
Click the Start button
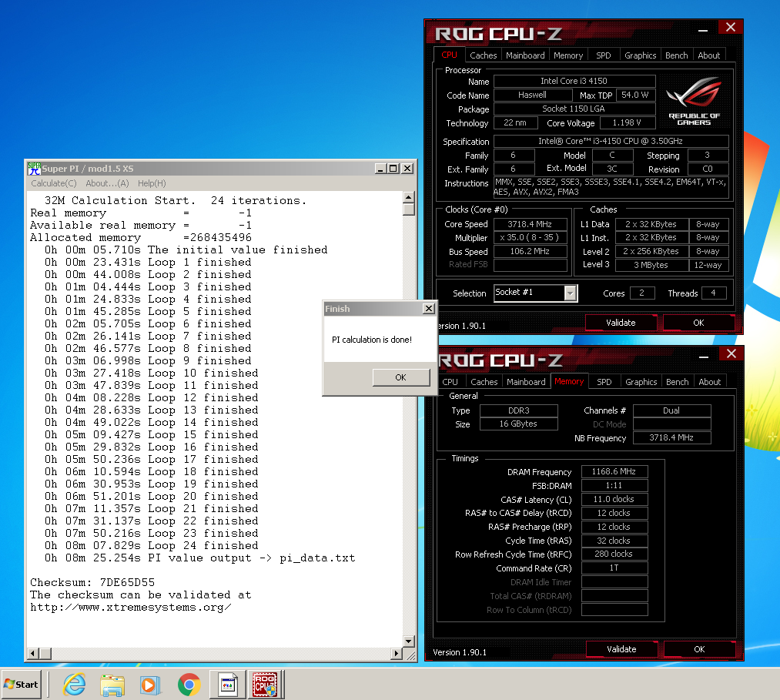click(22, 685)
